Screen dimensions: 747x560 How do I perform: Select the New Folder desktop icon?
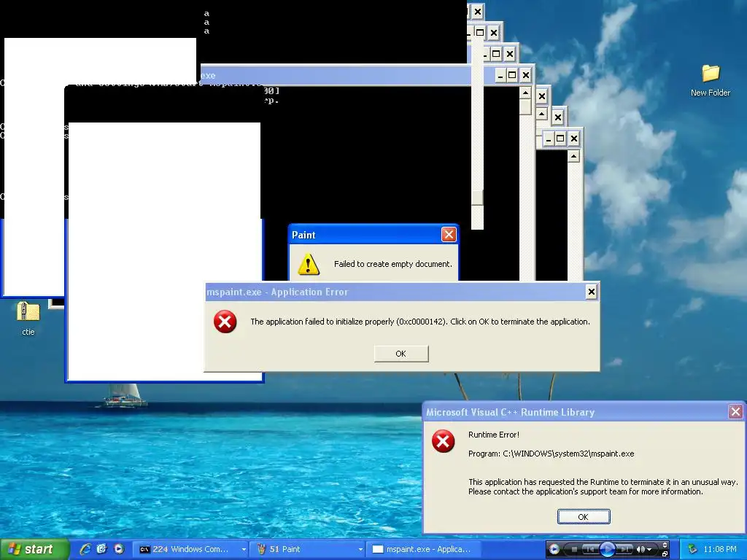coord(711,80)
